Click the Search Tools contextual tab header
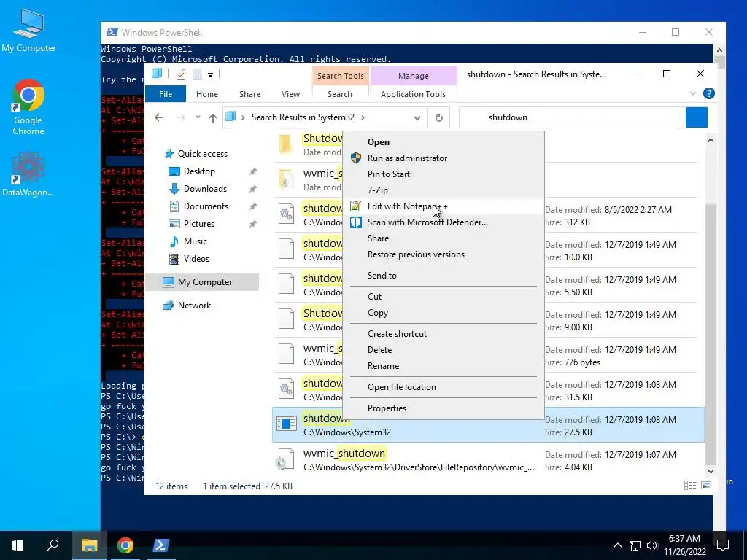 (x=340, y=76)
